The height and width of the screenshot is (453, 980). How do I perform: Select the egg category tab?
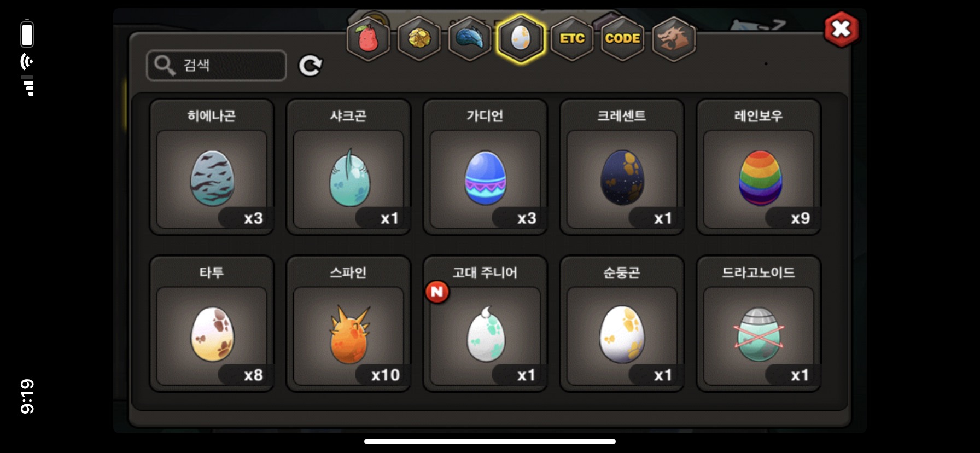[521, 39]
